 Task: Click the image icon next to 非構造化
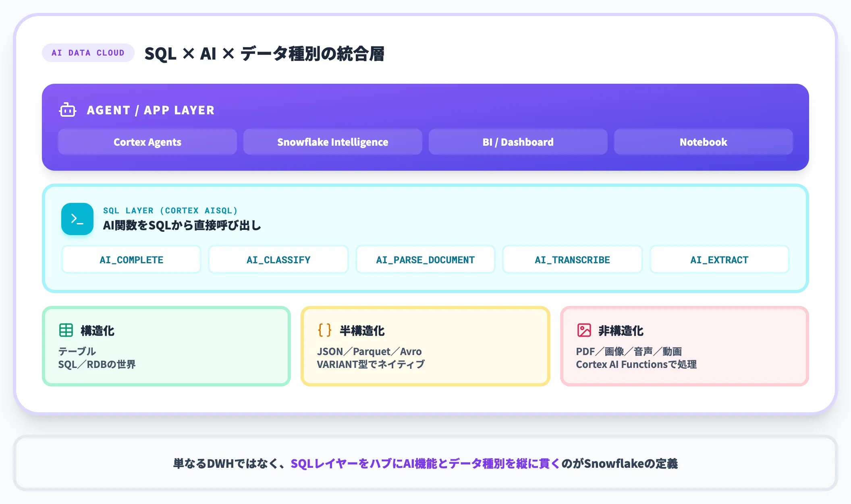(584, 330)
